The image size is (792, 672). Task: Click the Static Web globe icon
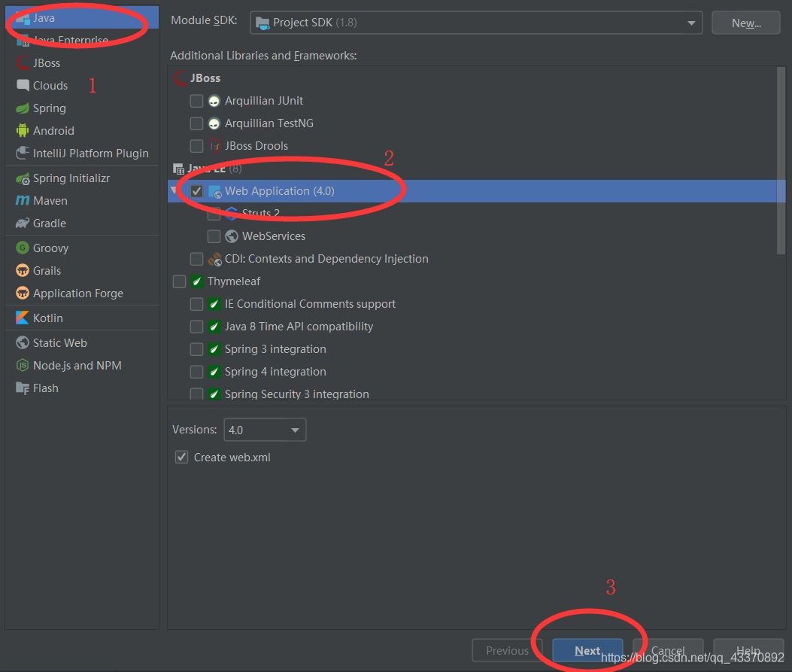(23, 342)
